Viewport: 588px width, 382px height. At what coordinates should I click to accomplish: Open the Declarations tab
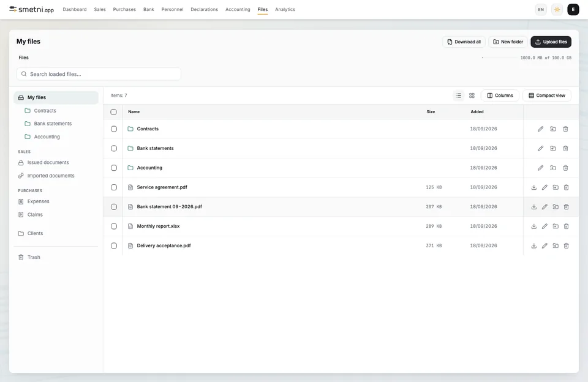click(205, 9)
